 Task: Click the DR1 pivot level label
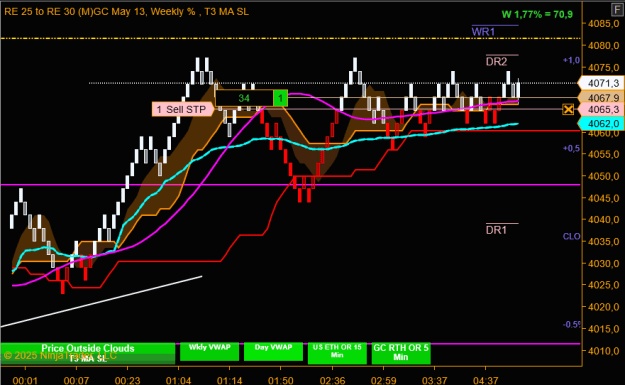pos(496,230)
